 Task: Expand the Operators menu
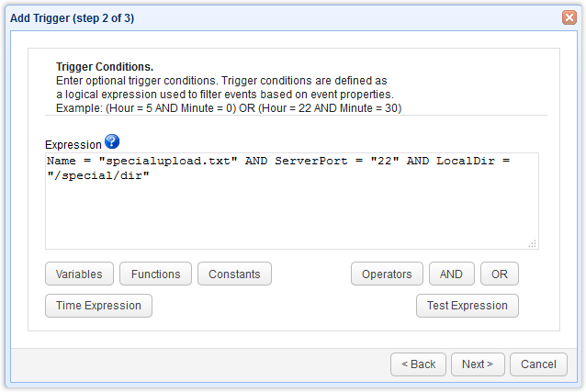coord(387,274)
